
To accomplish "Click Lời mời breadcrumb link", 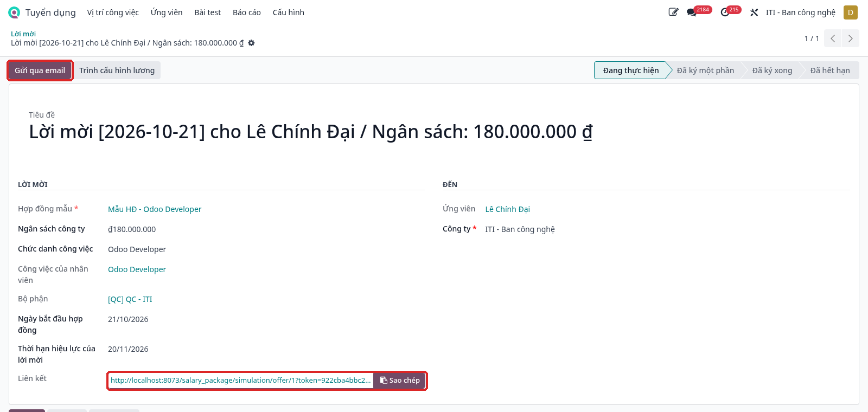I will 23,34.
